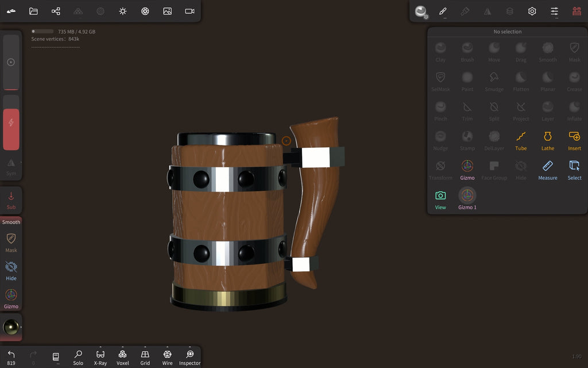Toggle X-Ray display
The height and width of the screenshot is (368, 588).
point(100,358)
